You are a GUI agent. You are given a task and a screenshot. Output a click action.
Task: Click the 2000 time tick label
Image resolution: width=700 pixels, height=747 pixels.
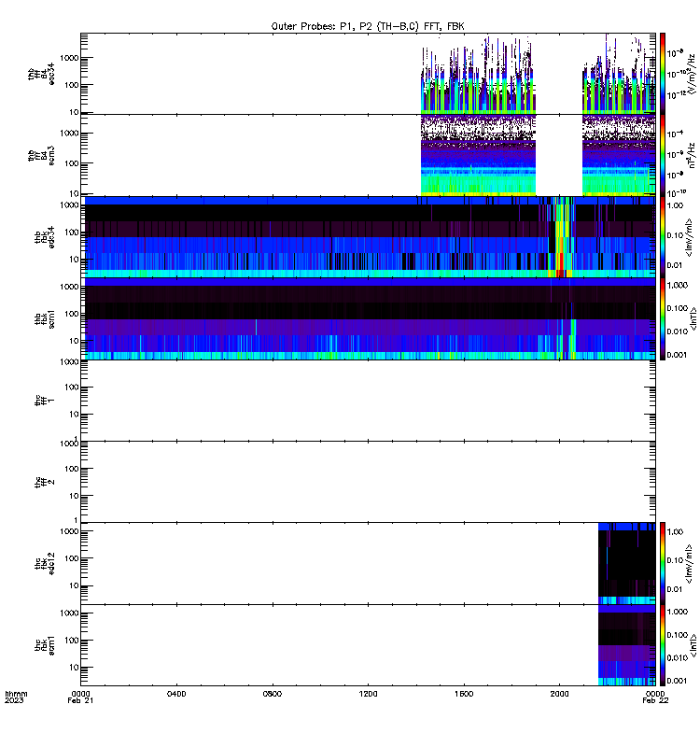coord(559,694)
